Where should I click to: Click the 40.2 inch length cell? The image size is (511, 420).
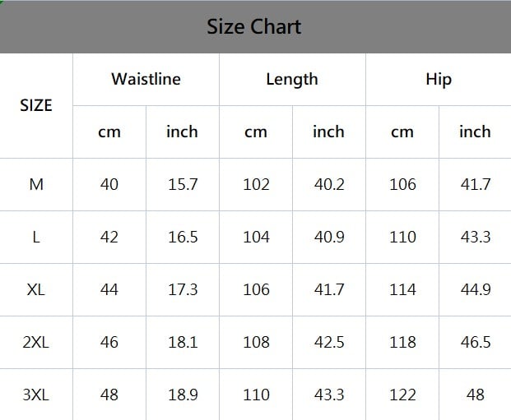(329, 184)
